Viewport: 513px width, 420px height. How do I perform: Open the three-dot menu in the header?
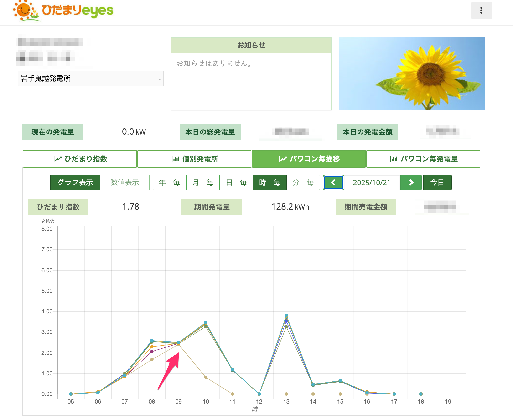481,10
